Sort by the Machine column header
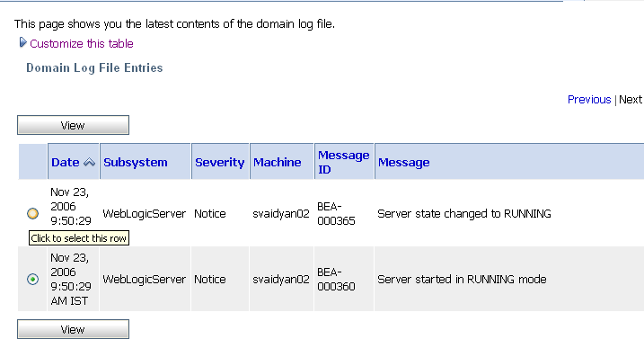Screen dimensions: 644x339 point(278,163)
